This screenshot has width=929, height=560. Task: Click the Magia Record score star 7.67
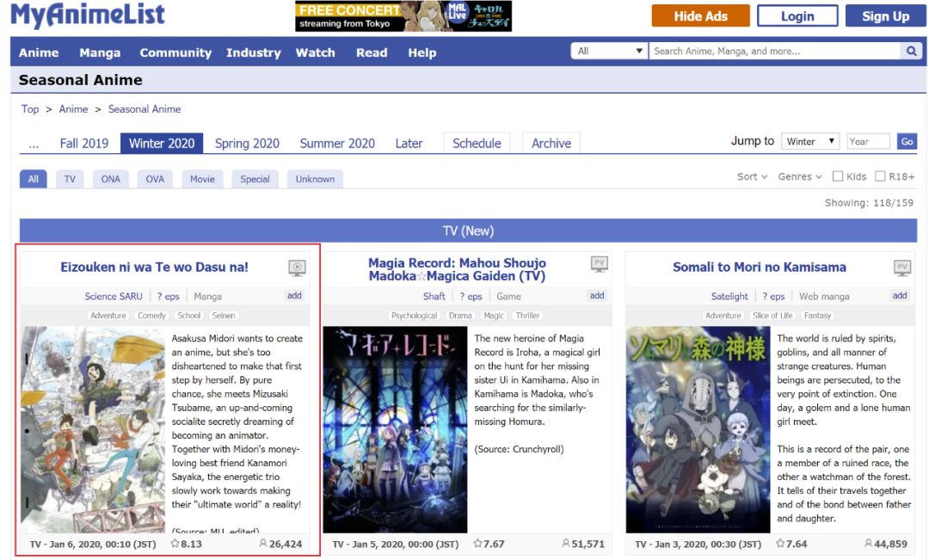(489, 544)
